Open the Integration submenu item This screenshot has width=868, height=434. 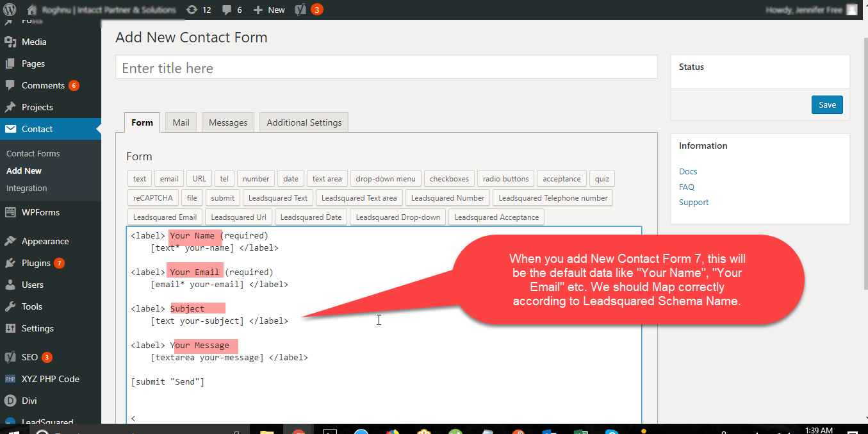tap(27, 188)
